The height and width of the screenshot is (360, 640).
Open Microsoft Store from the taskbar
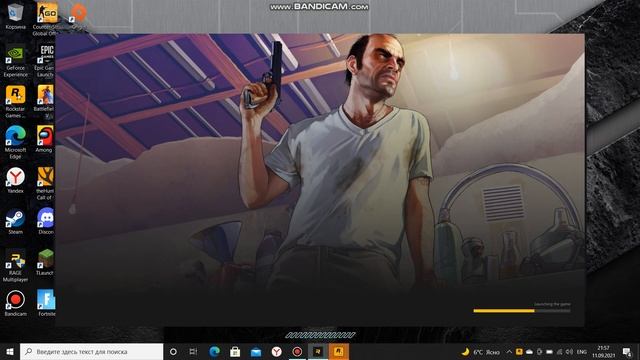coord(235,351)
